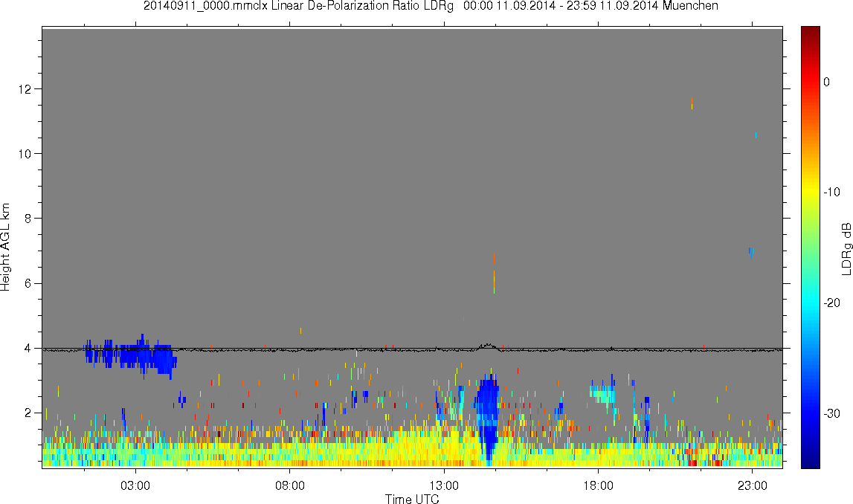
Task: Click the small blue echo at 7 km near 23:00
Action: (x=750, y=252)
